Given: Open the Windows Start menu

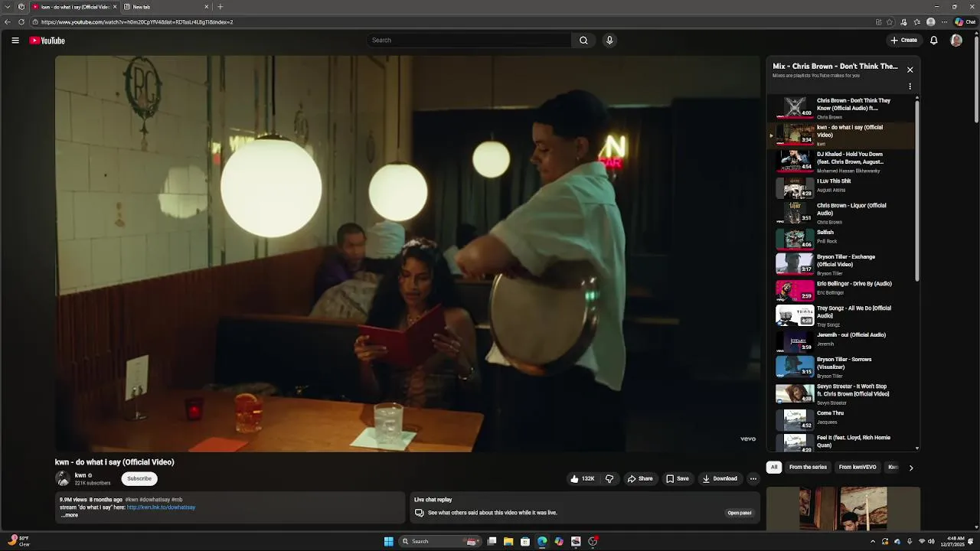Looking at the screenshot, I should click(x=389, y=542).
